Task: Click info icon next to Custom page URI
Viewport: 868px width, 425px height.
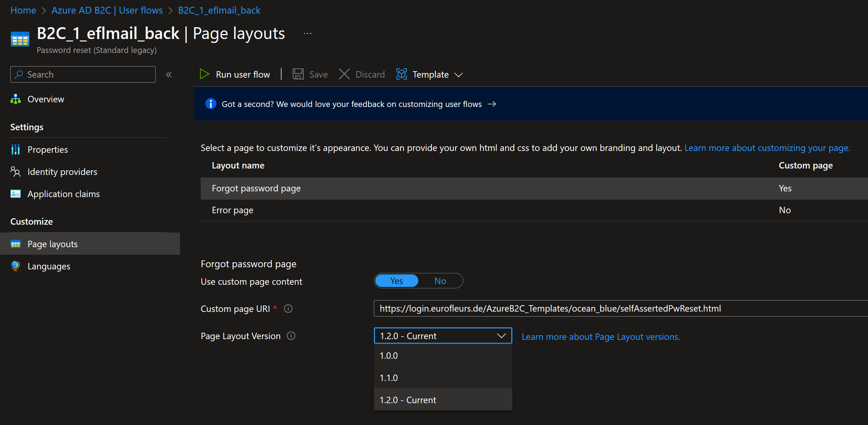Action: tap(288, 309)
